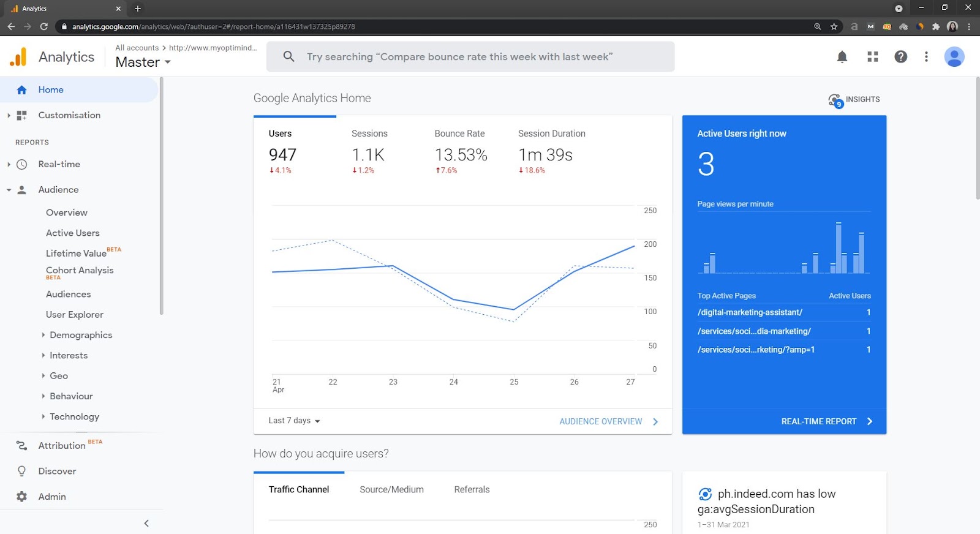Image resolution: width=980 pixels, height=534 pixels.
Task: Open the browser extensions puzzle icon
Action: 936,26
